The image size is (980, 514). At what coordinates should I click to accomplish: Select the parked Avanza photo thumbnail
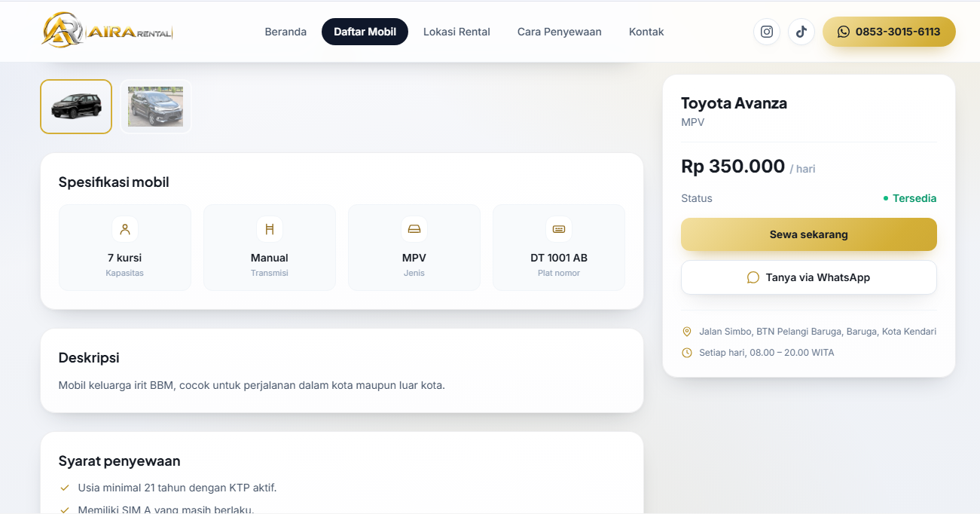156,106
